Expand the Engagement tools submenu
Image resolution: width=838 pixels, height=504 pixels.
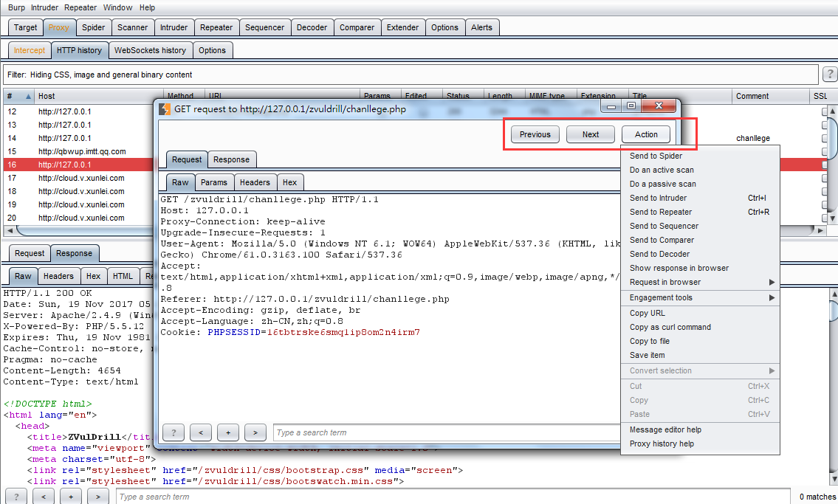772,297
